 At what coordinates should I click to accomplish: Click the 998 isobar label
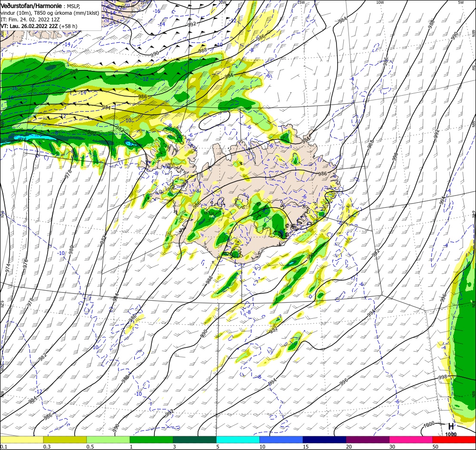[443, 377]
